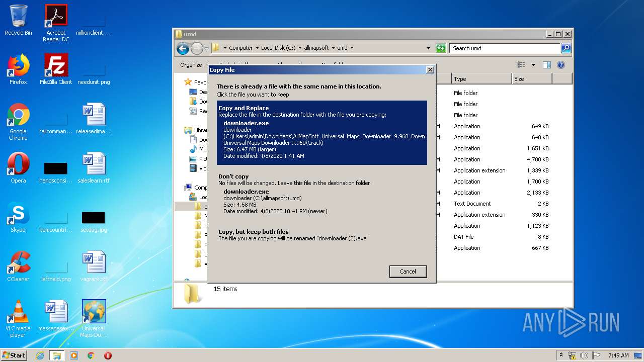Open Action Center flag icon

pos(596,355)
